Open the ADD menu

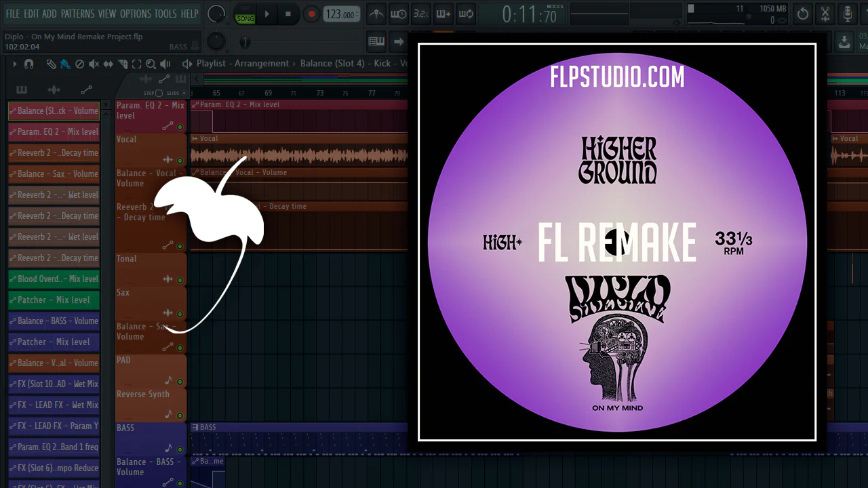pos(50,14)
